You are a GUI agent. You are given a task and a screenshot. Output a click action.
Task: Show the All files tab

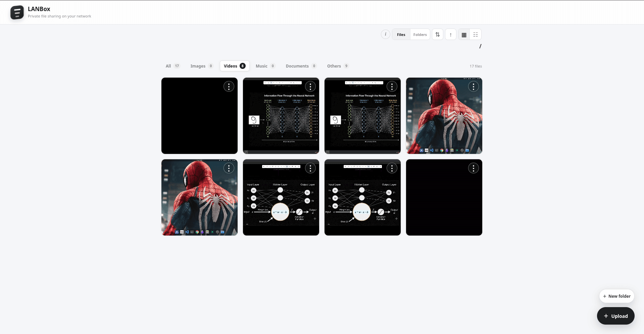click(x=173, y=66)
